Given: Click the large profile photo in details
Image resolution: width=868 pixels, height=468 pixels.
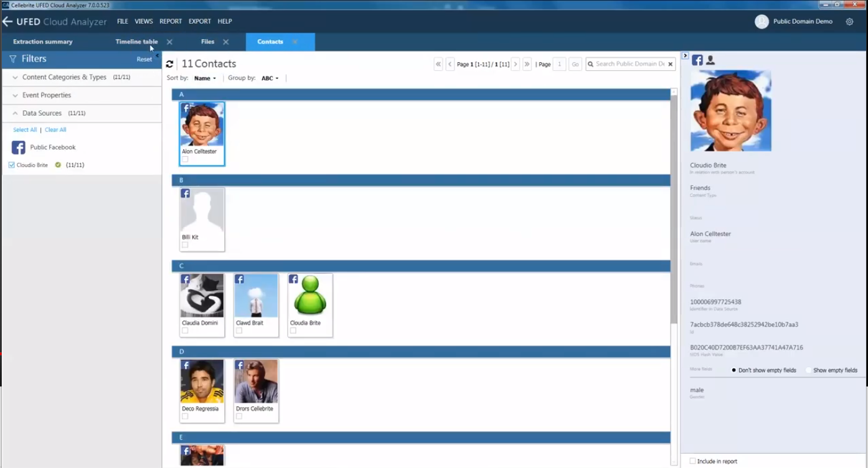Looking at the screenshot, I should point(731,111).
